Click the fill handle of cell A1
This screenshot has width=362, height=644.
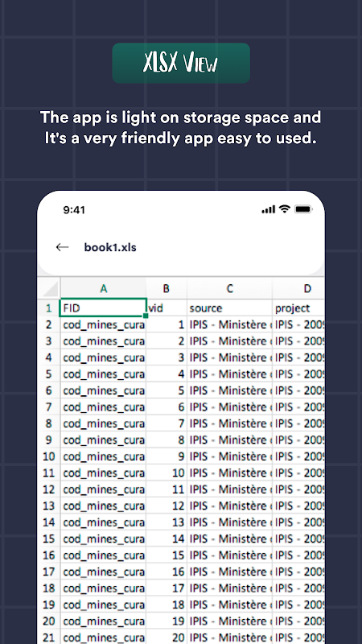click(146, 316)
